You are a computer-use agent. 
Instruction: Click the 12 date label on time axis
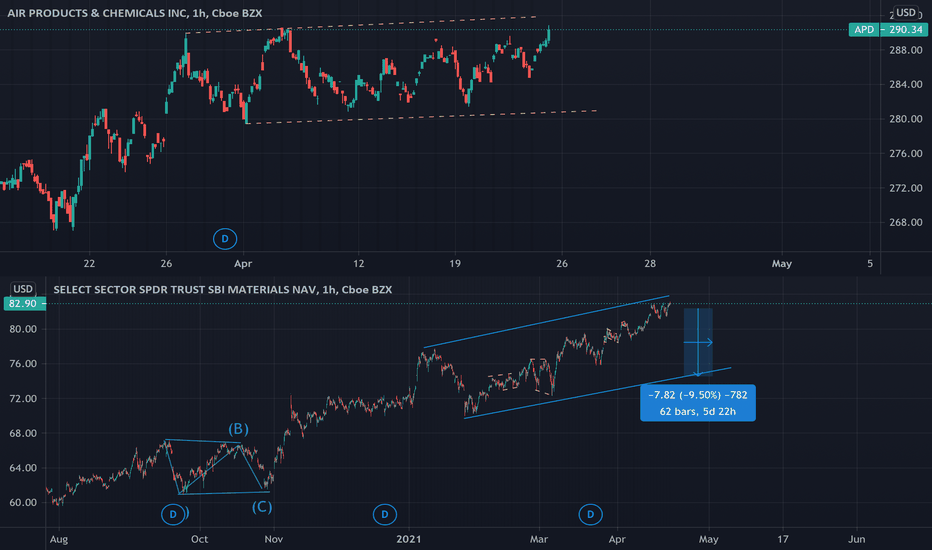tap(358, 263)
